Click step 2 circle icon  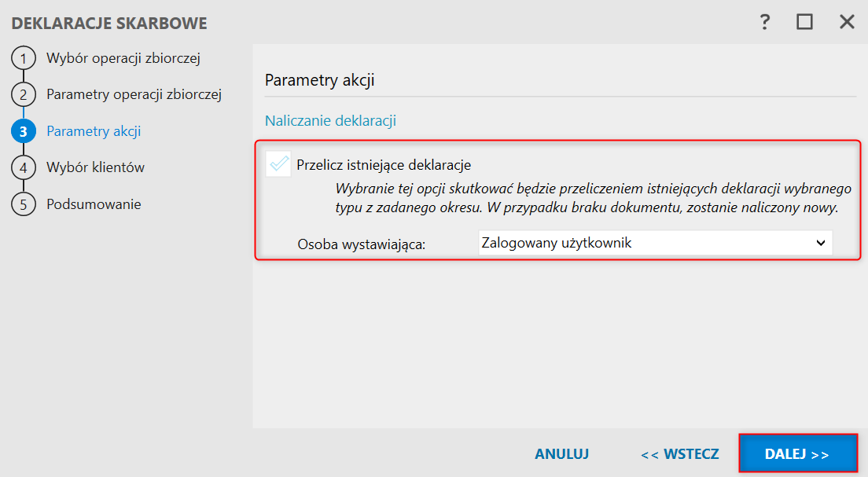24,94
